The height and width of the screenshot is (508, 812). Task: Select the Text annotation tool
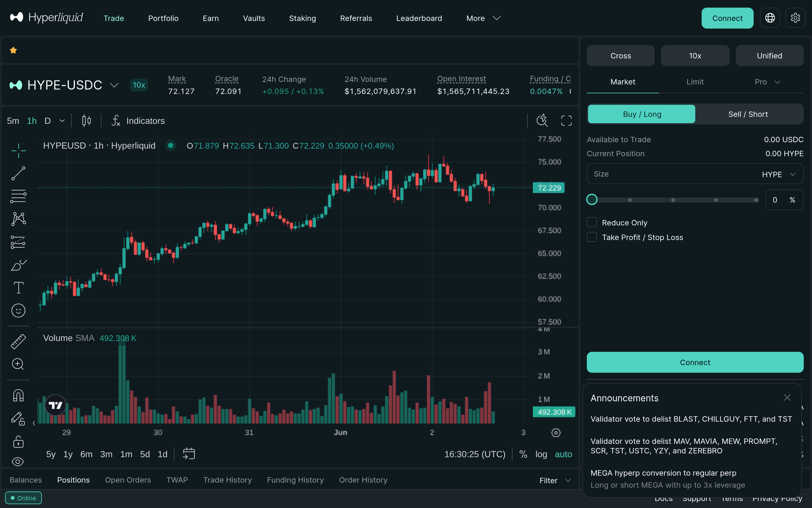tap(18, 288)
